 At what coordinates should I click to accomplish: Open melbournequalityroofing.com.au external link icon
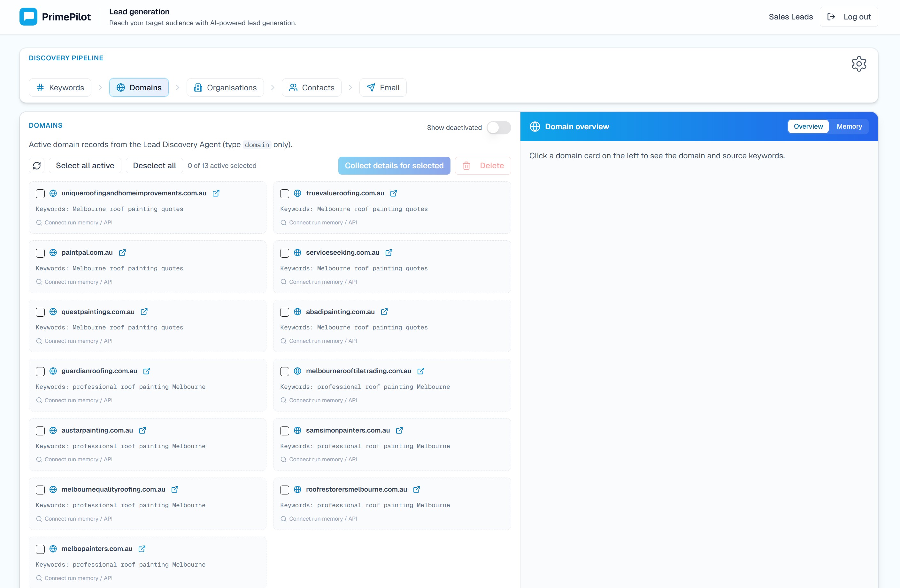(175, 489)
